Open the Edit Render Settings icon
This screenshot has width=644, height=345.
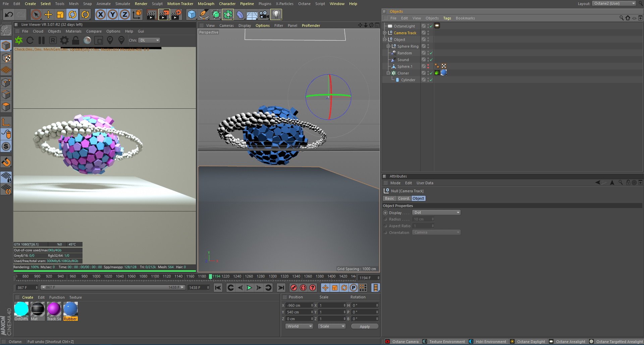pyautogui.click(x=176, y=14)
